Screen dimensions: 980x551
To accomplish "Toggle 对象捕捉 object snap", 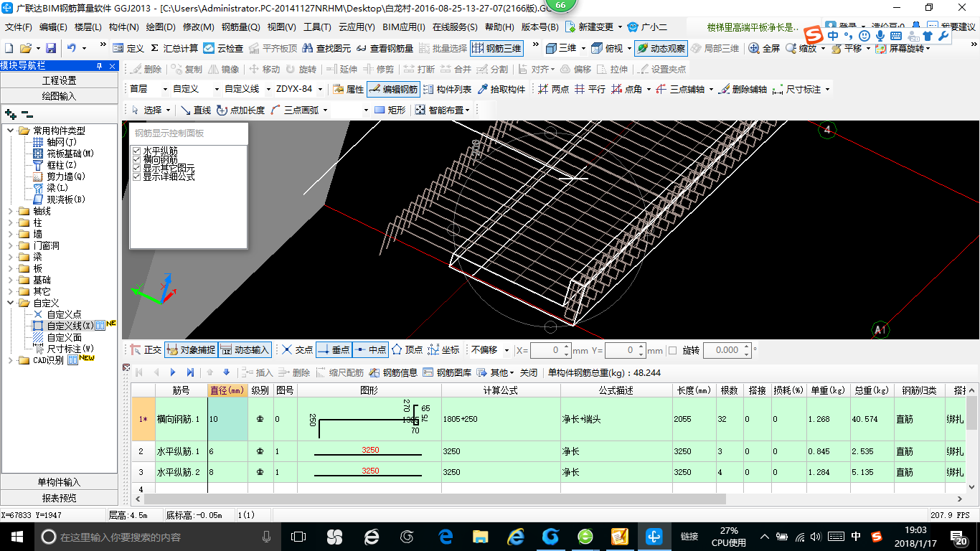I will tap(191, 350).
